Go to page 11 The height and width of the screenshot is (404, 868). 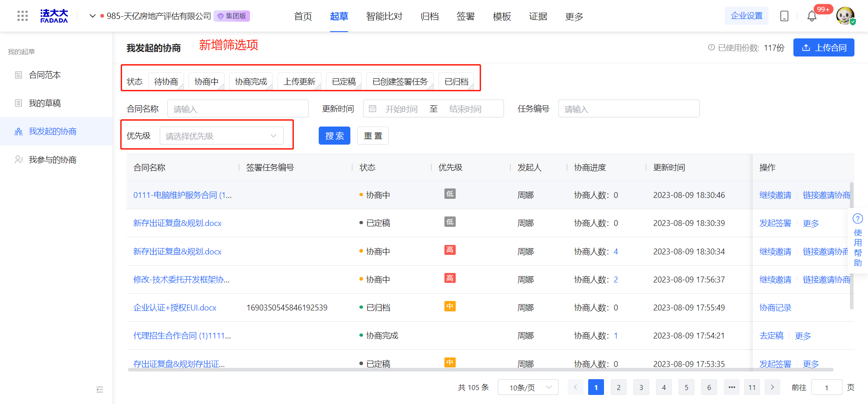[752, 387]
